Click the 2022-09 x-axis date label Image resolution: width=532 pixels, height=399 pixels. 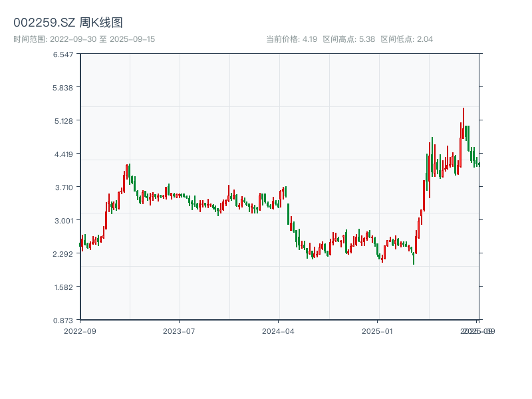click(80, 331)
